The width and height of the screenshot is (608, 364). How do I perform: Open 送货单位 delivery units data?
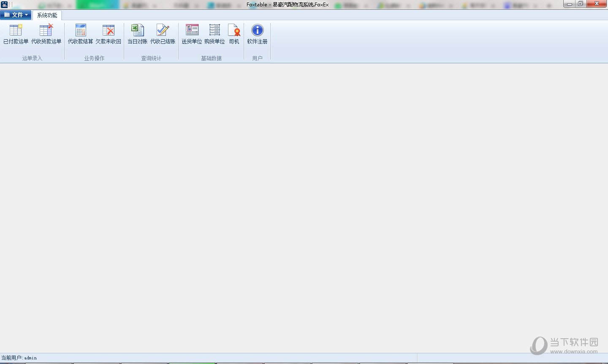pyautogui.click(x=192, y=34)
